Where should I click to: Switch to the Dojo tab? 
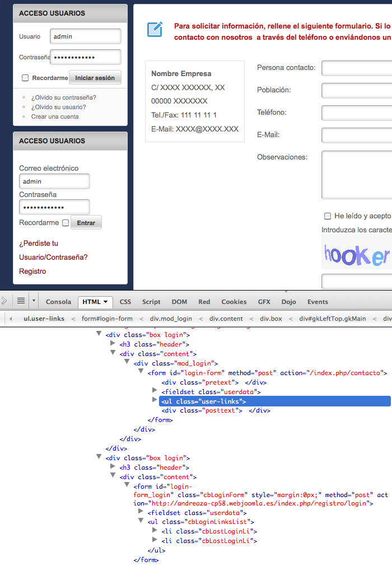click(289, 302)
